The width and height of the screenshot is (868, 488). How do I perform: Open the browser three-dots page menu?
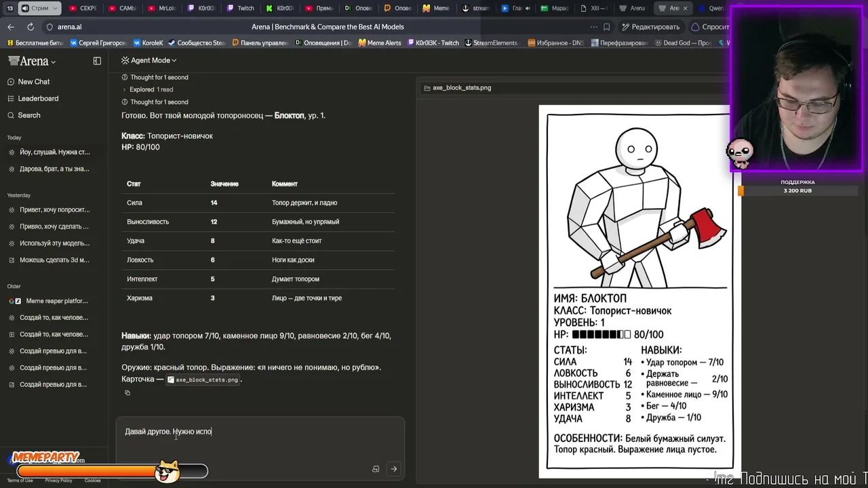[594, 26]
